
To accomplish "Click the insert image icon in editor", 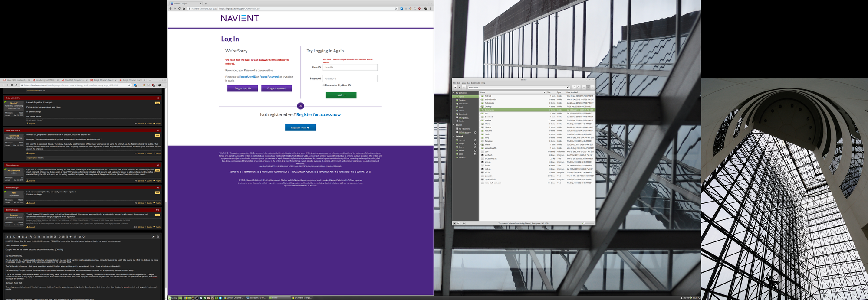I will [63, 237].
